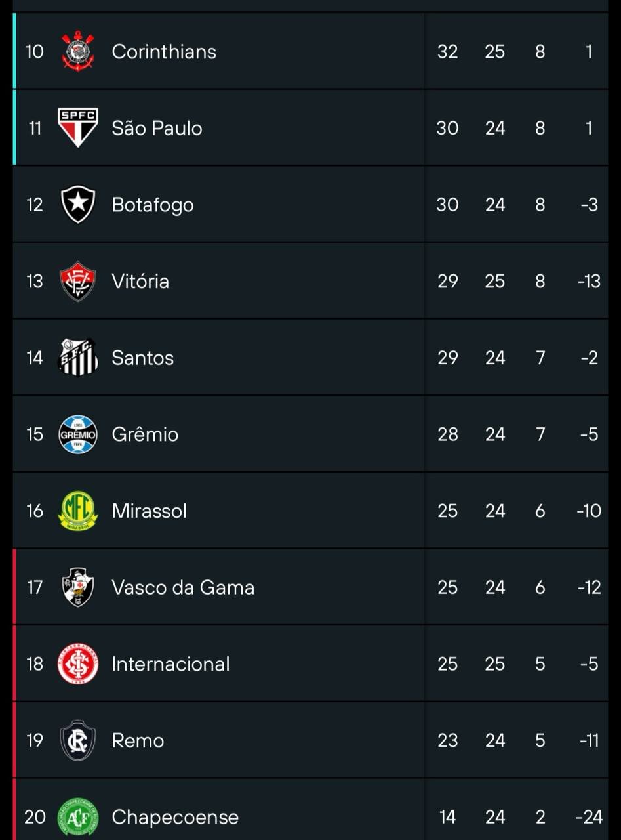The image size is (621, 840).
Task: Tap position number 19 for Remo
Action: [x=35, y=740]
